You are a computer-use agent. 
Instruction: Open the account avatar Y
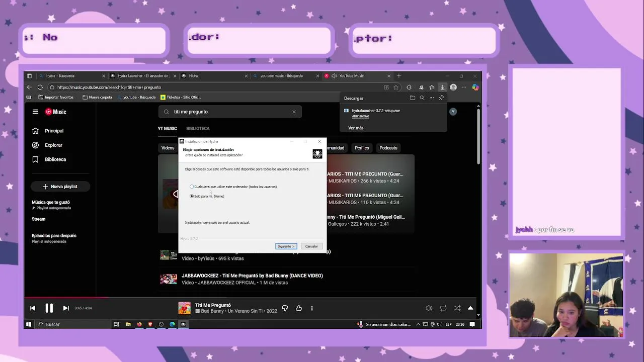tap(453, 112)
